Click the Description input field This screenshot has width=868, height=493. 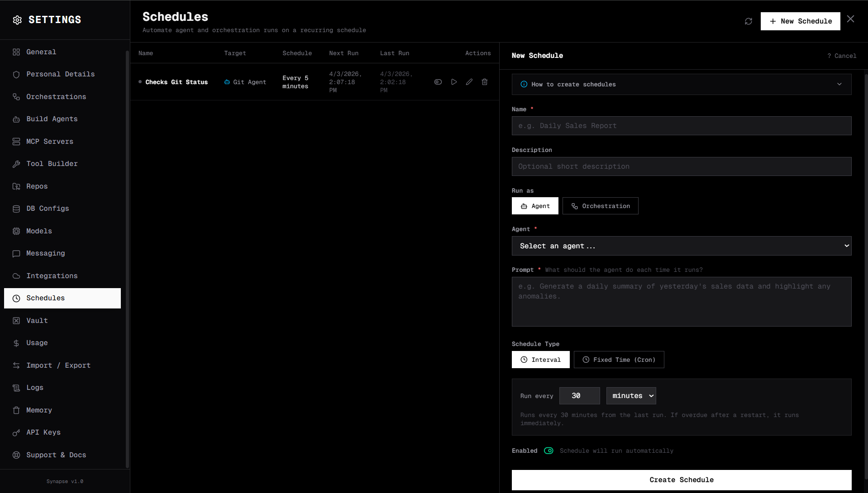(x=682, y=166)
